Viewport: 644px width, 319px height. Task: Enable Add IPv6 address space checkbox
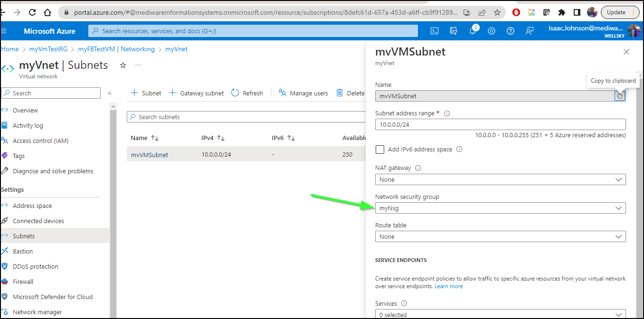[x=380, y=150]
